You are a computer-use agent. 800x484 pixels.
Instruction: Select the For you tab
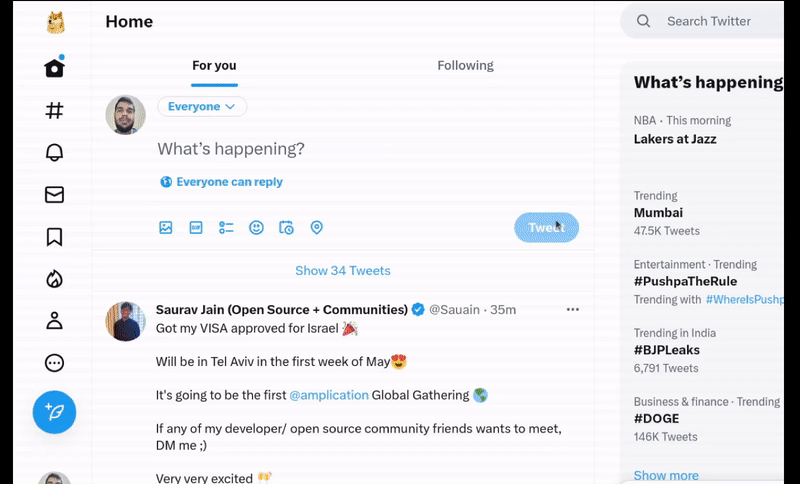click(214, 66)
